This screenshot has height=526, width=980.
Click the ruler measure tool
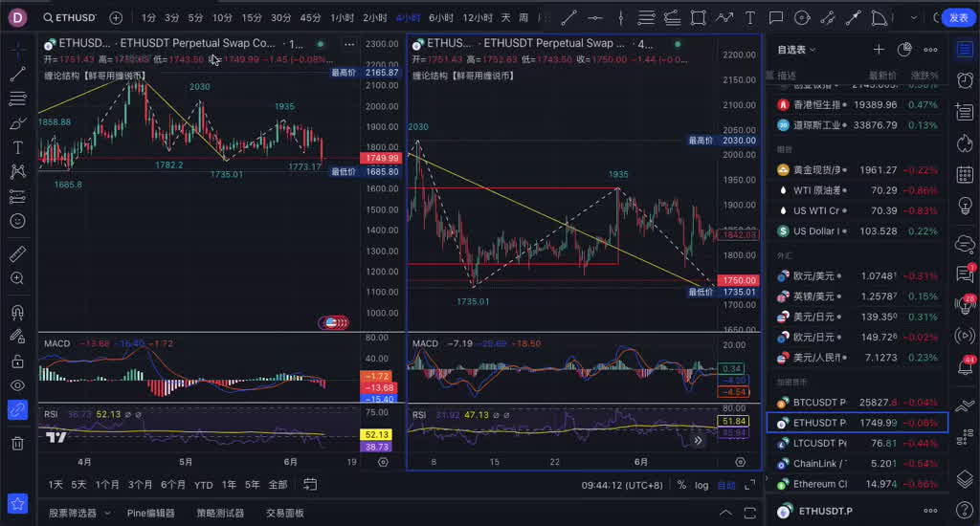(x=17, y=253)
